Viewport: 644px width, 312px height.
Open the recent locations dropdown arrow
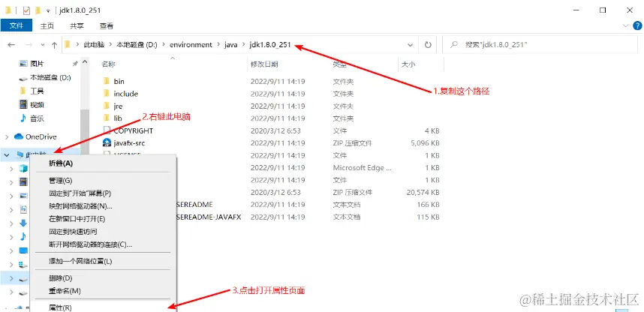tap(43, 45)
